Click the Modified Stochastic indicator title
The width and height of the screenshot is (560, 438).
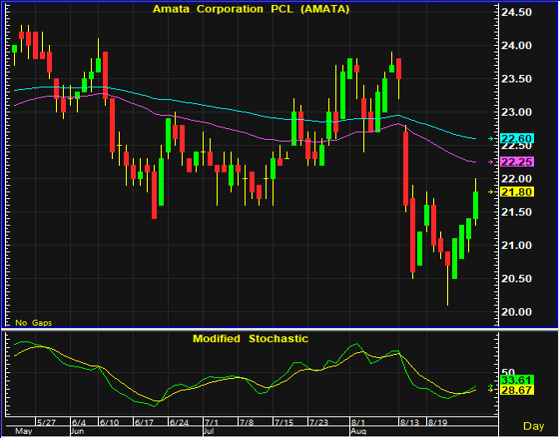click(250, 339)
